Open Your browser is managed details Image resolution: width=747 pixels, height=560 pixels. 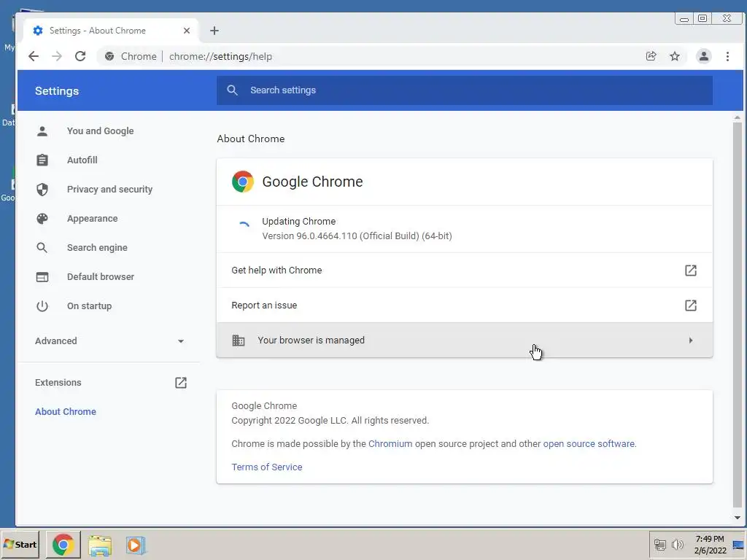pos(465,340)
